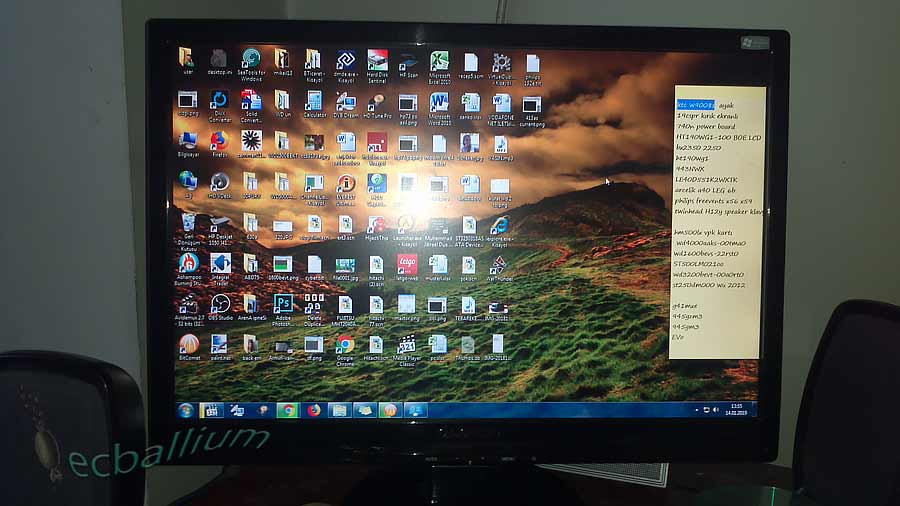900x506 pixels.
Task: Select the Media Player Classic desktop icon
Action: 406,345
